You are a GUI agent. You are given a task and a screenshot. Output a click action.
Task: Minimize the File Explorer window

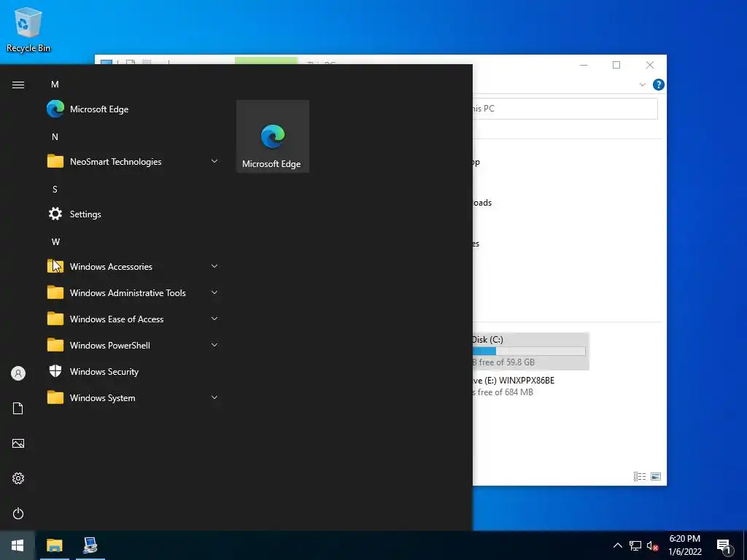(584, 65)
